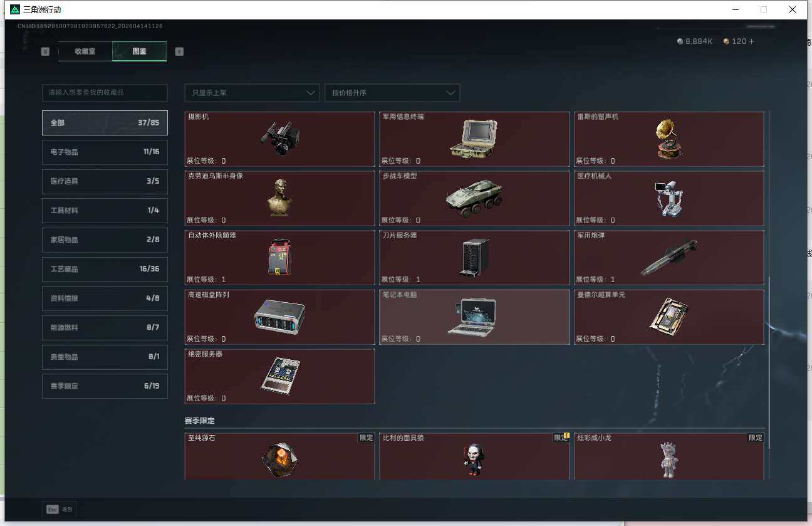Switch to the 收藏室 tab
812x526 pixels.
(85, 51)
